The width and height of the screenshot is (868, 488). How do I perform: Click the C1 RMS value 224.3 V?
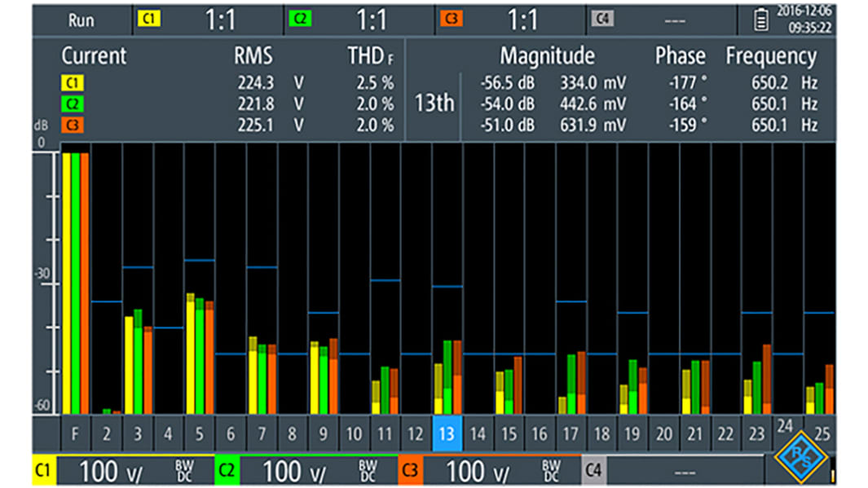[x=271, y=83]
